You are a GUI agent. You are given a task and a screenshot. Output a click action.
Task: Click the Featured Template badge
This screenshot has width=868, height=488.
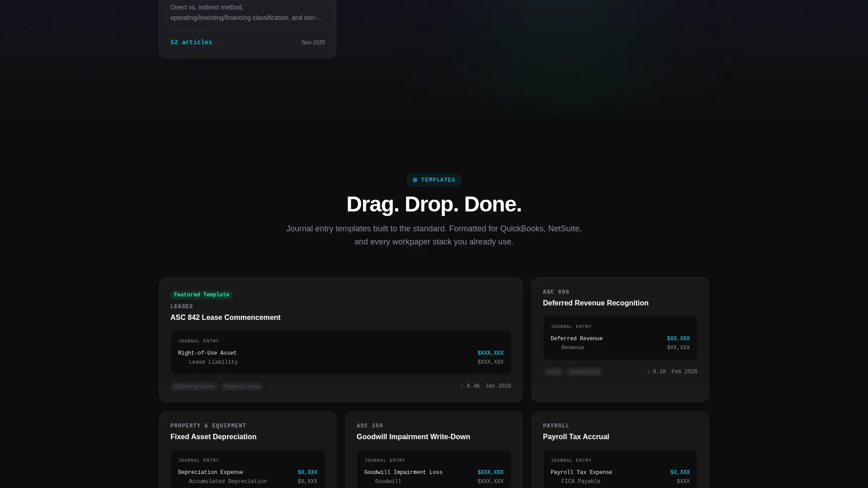(202, 295)
